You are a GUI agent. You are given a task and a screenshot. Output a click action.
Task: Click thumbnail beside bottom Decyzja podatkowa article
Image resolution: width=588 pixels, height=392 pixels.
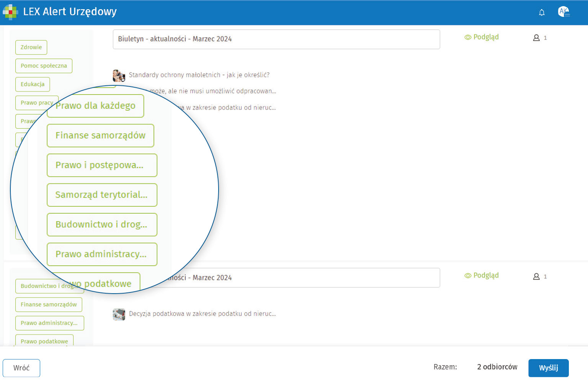click(119, 314)
